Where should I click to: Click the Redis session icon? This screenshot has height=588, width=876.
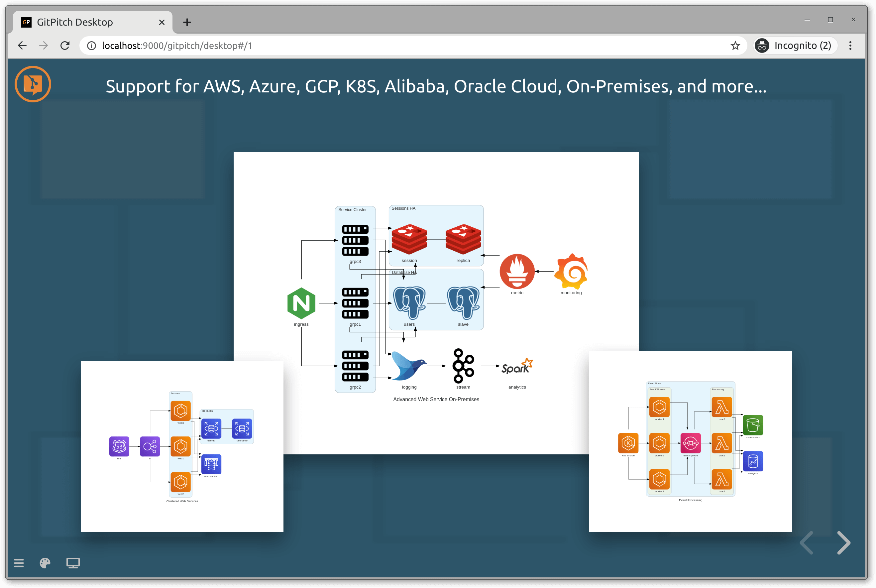pyautogui.click(x=409, y=239)
